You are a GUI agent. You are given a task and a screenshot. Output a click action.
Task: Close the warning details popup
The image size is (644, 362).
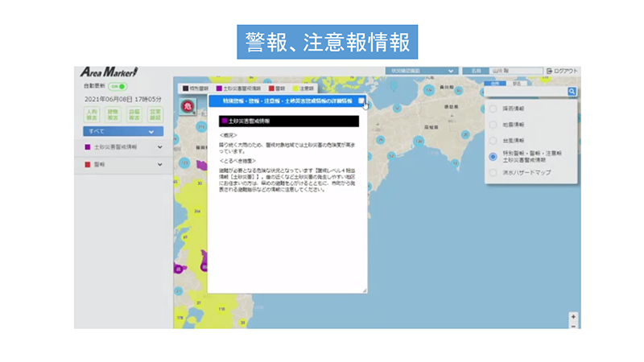[x=361, y=101]
